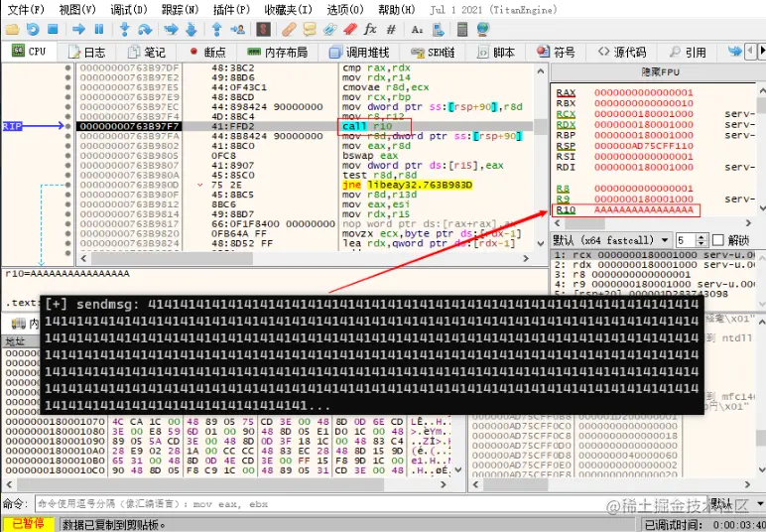766x532 pixels.
Task: Tick the 解锁 checkbox
Action: pos(718,240)
